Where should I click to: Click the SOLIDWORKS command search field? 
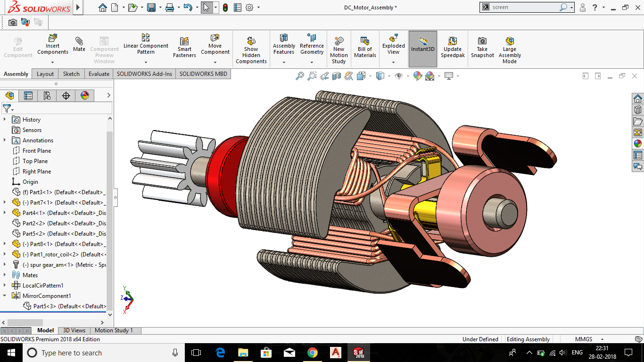click(524, 7)
